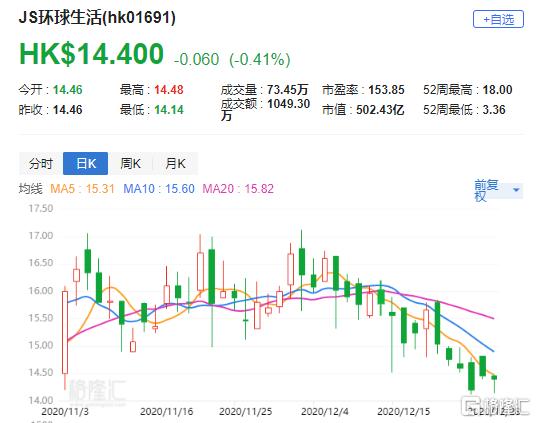
Task: Select the 市盈率 value 153.85
Action: [386, 90]
